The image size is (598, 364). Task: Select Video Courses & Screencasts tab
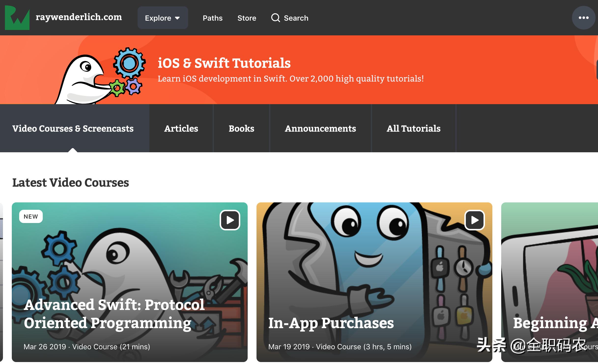tap(73, 128)
